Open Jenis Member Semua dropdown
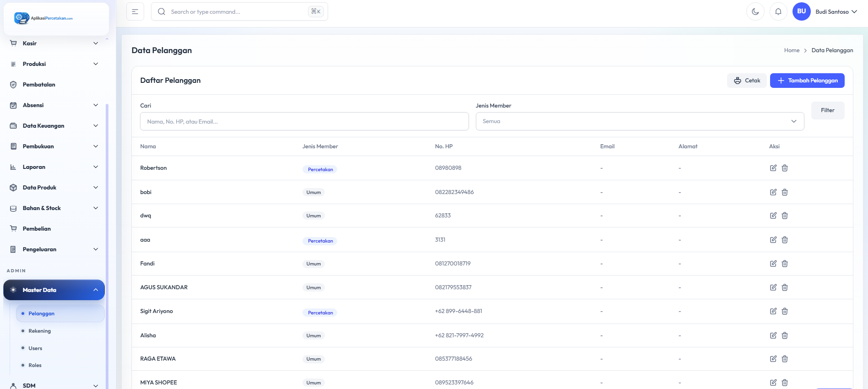868x389 pixels. point(640,121)
